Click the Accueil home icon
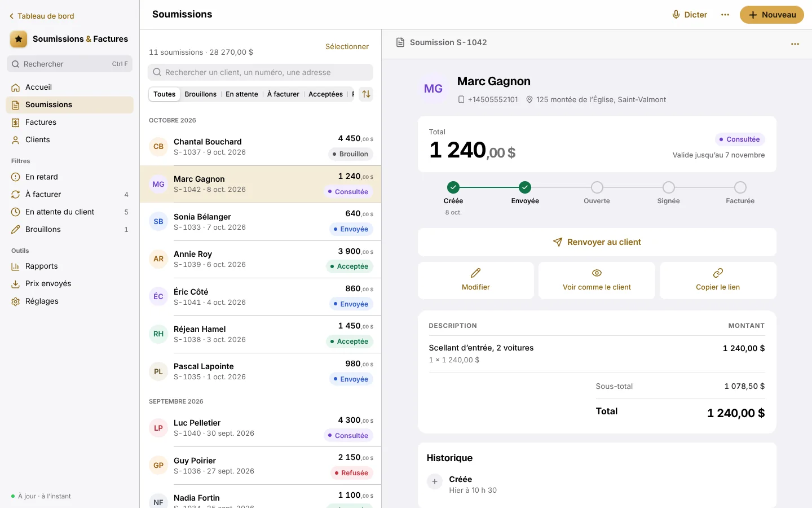812x508 pixels. point(16,87)
